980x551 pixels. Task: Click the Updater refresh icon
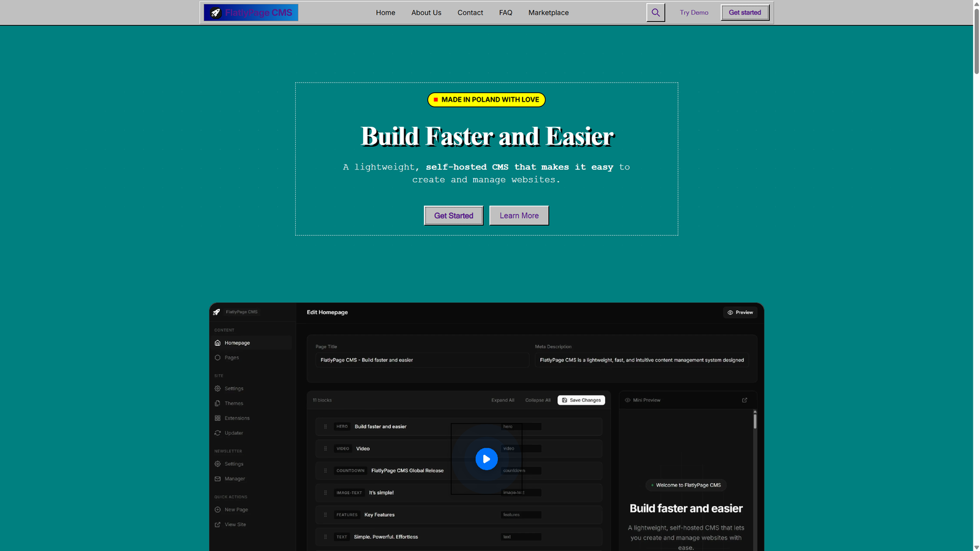(217, 433)
